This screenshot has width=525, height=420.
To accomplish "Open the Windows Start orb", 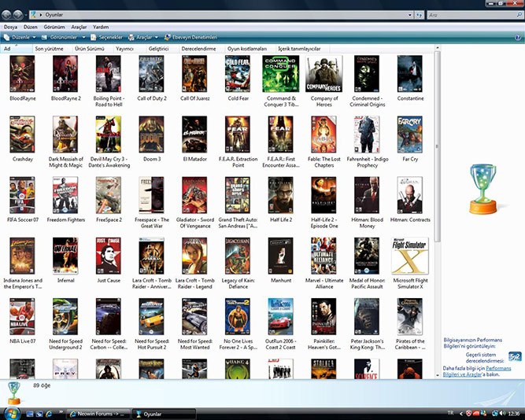I will (x=11, y=413).
